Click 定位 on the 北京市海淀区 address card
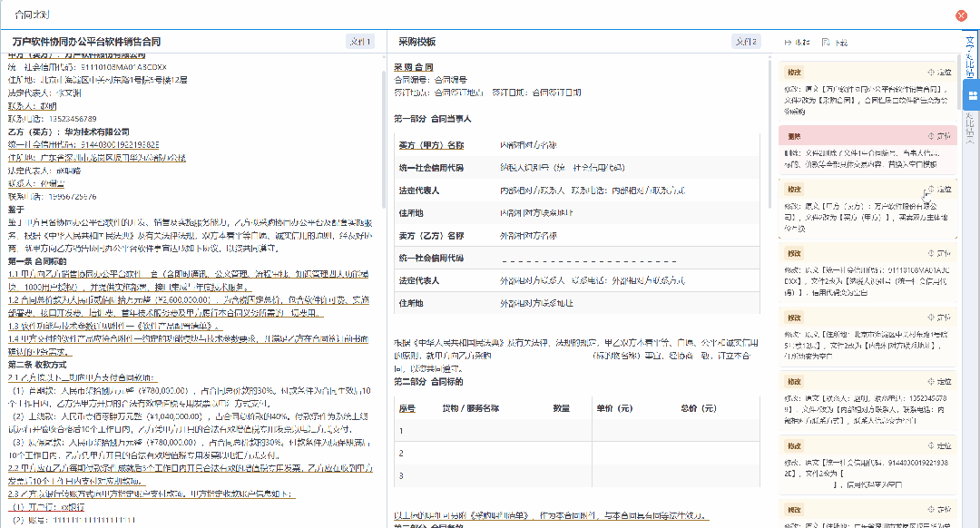The image size is (980, 528). point(939,318)
